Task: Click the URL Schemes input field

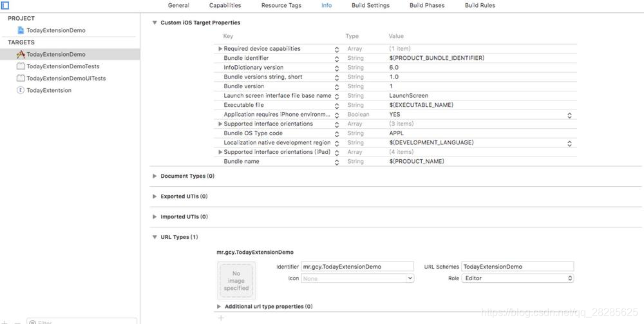Action: pyautogui.click(x=518, y=267)
